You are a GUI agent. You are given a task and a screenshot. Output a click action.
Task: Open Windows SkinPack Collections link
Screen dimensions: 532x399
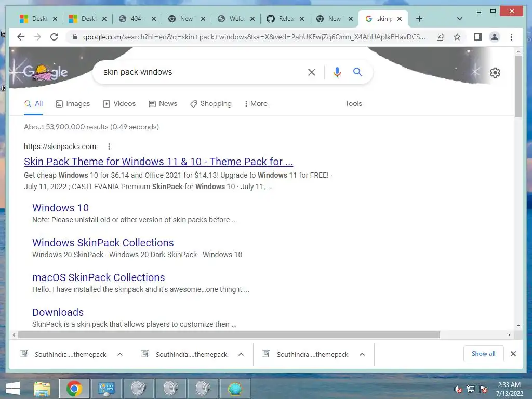(103, 243)
